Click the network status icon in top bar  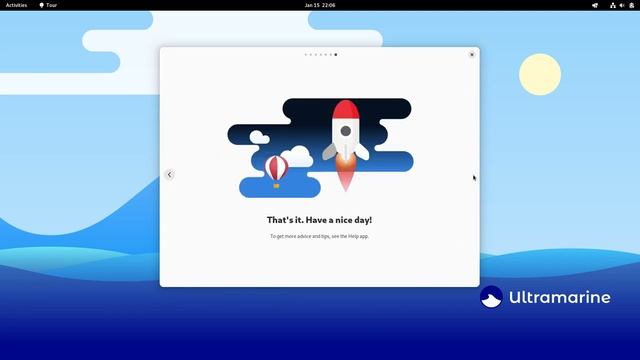pyautogui.click(x=613, y=5)
